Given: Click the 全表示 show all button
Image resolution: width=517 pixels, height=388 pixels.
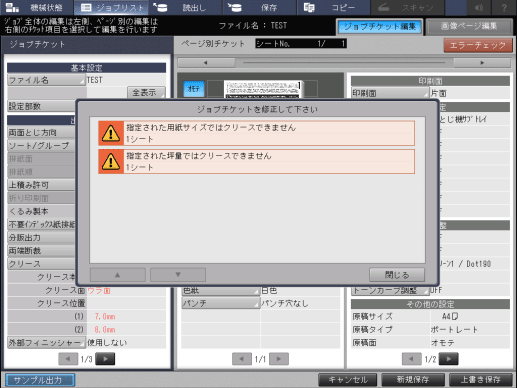Looking at the screenshot, I should click(x=146, y=93).
